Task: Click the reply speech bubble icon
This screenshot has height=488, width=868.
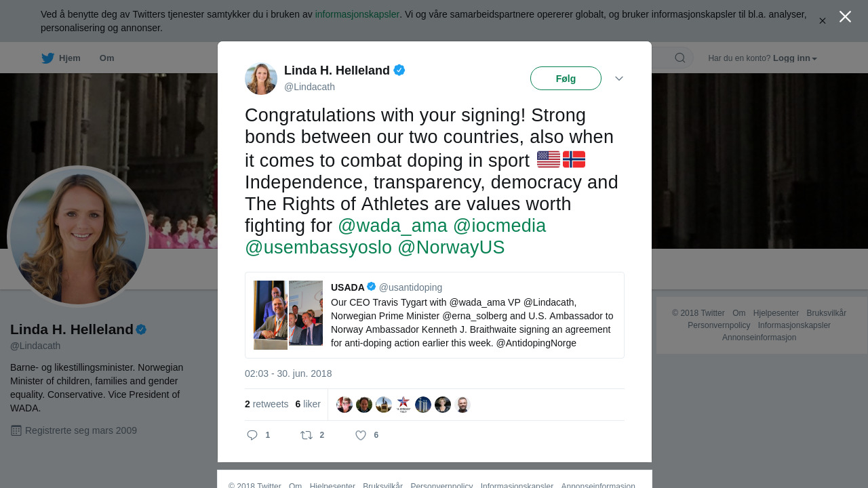Action: click(x=252, y=435)
